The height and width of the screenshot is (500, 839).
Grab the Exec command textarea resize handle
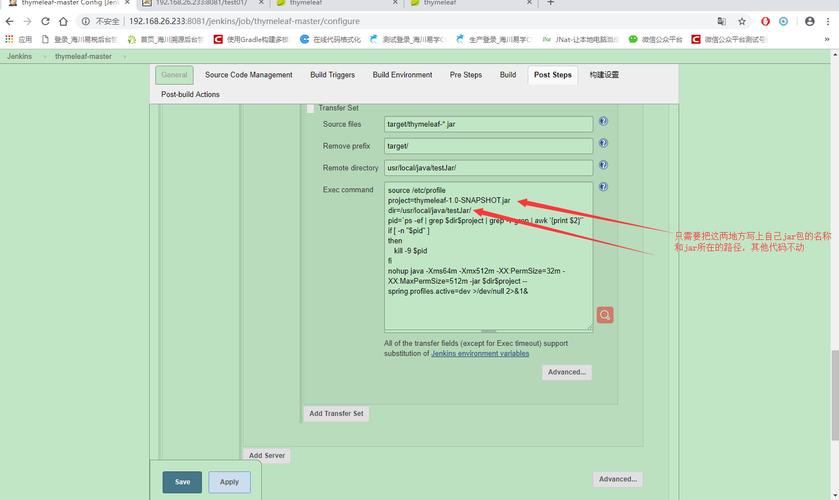(x=489, y=331)
